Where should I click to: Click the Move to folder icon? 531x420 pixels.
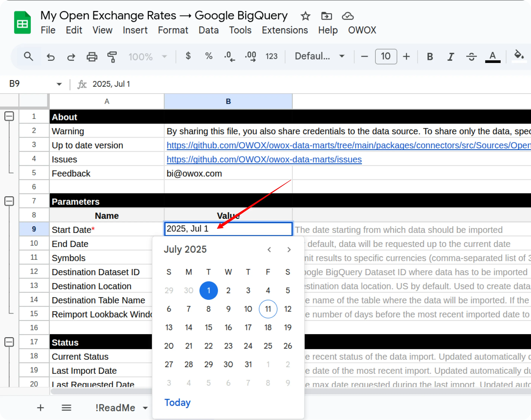pyautogui.click(x=326, y=16)
